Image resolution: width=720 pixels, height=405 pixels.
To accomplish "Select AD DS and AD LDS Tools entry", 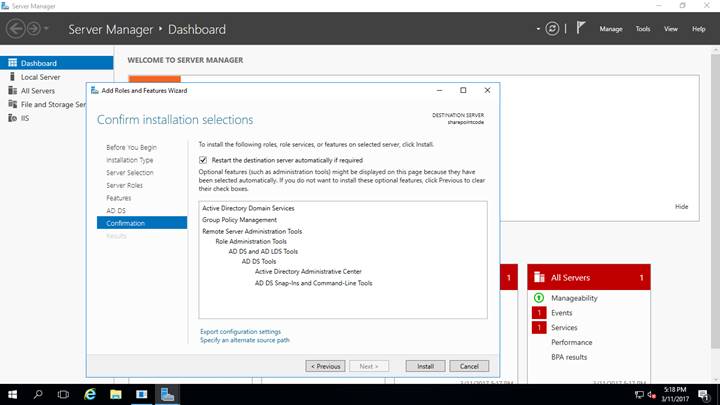I will tap(263, 252).
